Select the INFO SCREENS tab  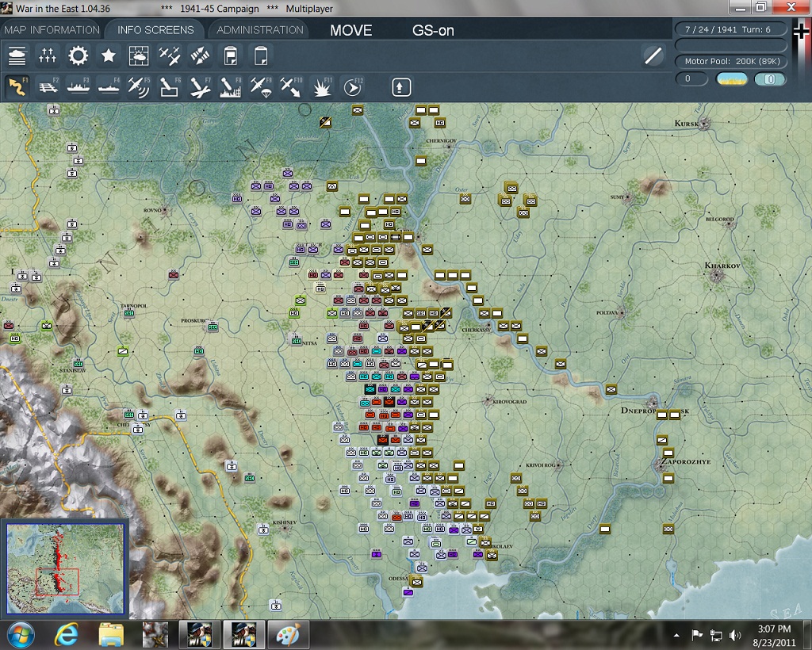(x=155, y=30)
